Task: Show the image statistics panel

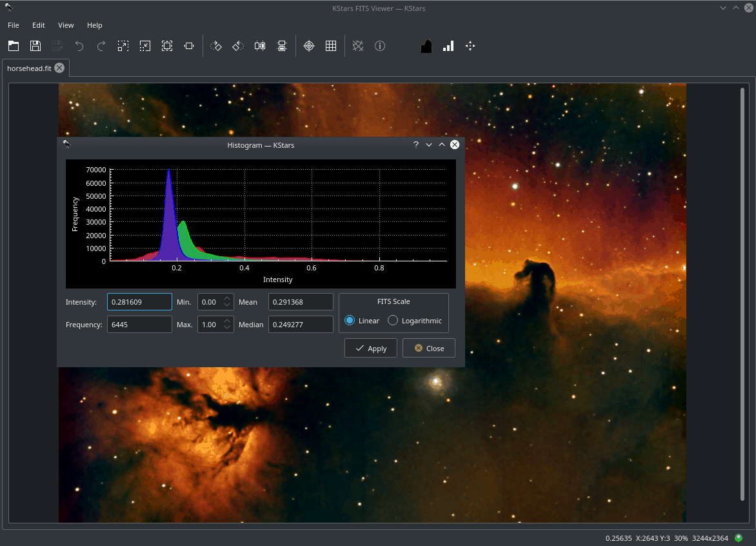Action: click(x=448, y=46)
